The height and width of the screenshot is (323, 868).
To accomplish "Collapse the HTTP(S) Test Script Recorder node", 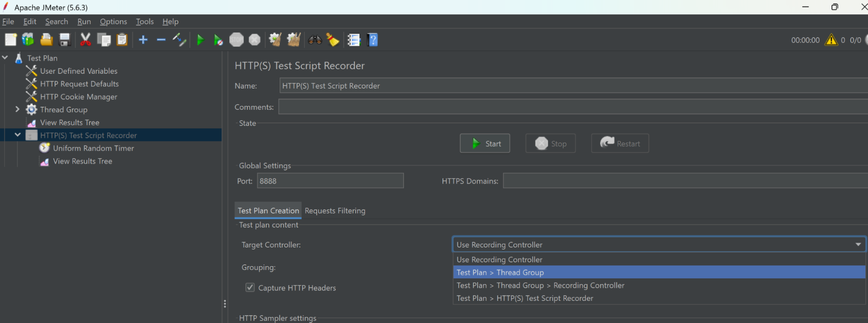I will click(x=17, y=135).
